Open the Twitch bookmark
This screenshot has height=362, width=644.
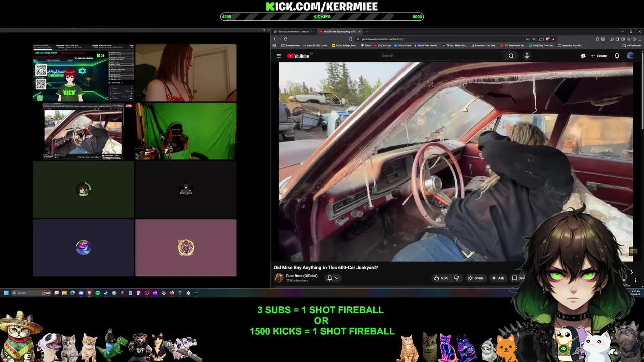[x=366, y=45]
